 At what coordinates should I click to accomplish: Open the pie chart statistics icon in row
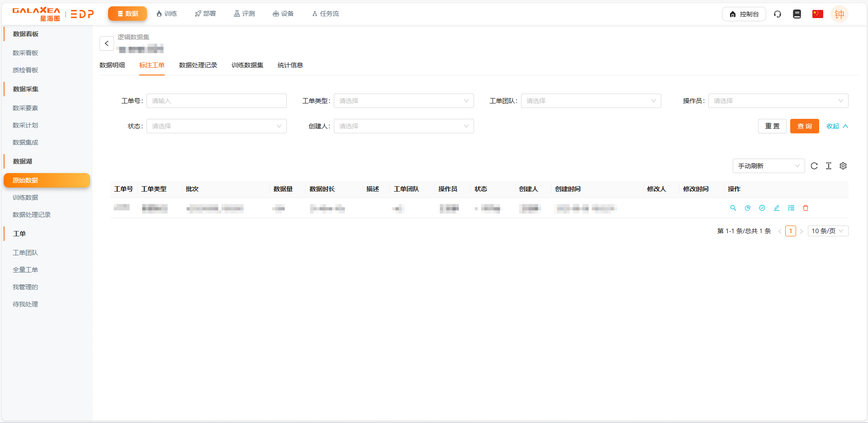[x=748, y=208]
